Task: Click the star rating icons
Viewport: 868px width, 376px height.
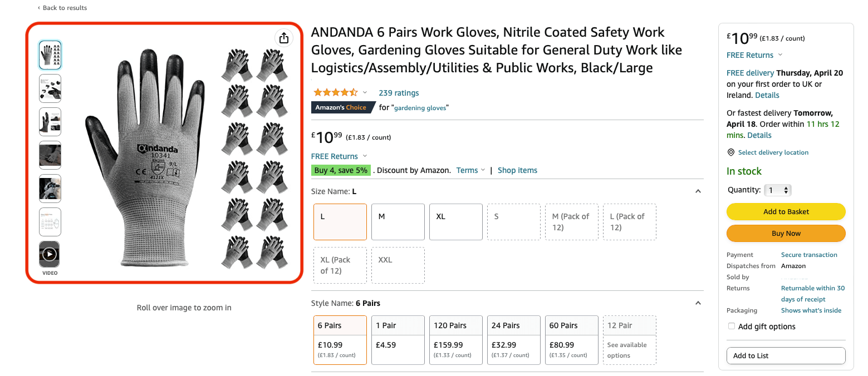Action: point(335,92)
